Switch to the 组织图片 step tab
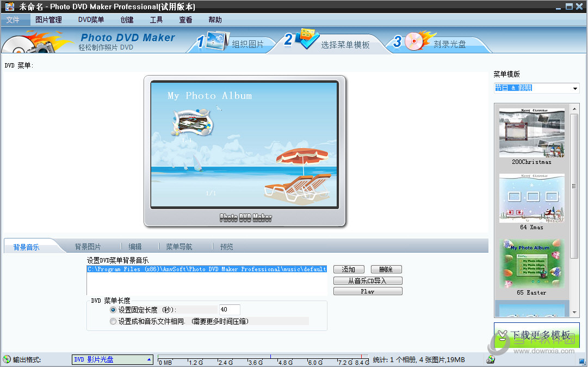Viewport: 588px width, 367px height. (x=247, y=44)
